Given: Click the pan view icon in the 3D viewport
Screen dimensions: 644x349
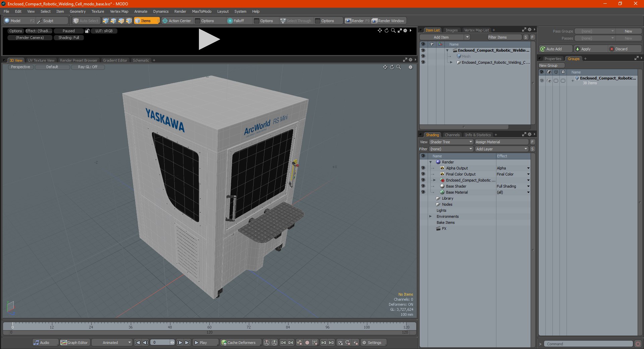Looking at the screenshot, I should pos(385,67).
